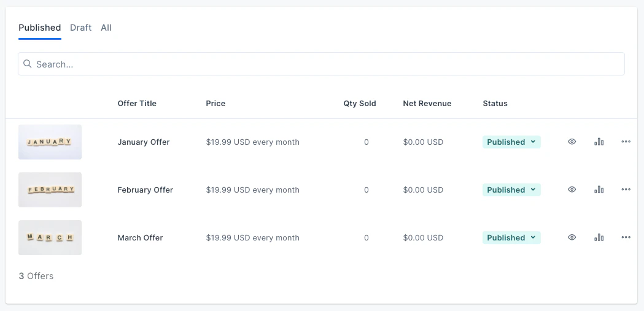
Task: Open analytics chart for January Offer
Action: pos(599,142)
